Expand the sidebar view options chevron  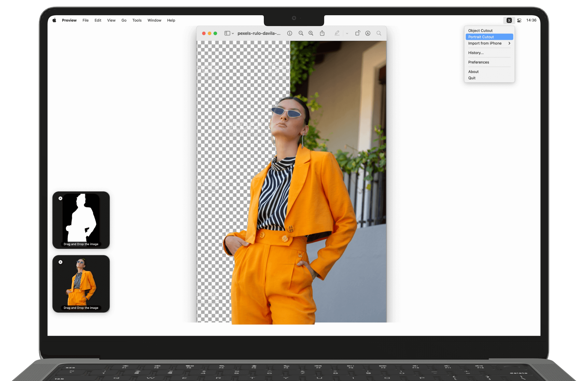[x=233, y=33]
